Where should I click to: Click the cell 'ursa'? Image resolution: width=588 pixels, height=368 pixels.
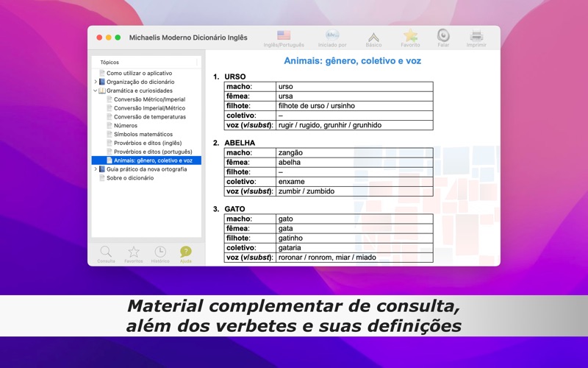pos(354,96)
